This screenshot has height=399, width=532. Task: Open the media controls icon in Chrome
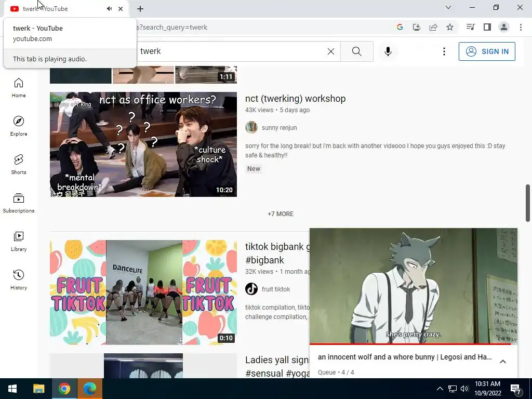click(470, 27)
